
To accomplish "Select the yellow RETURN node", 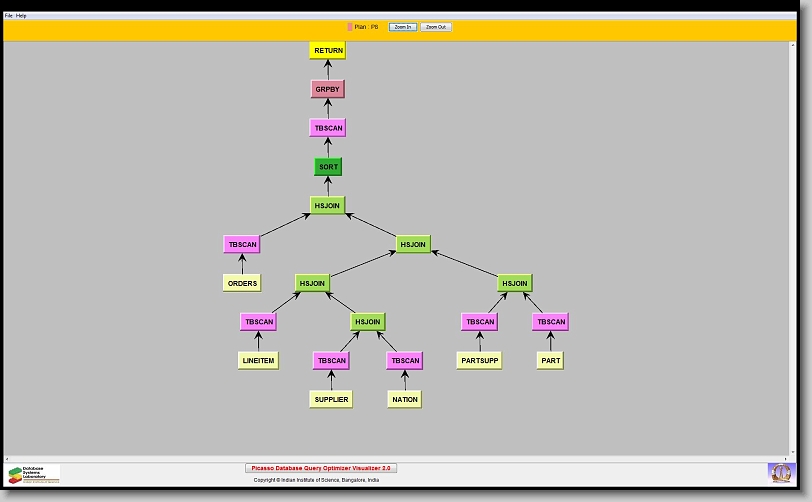I will tap(328, 51).
